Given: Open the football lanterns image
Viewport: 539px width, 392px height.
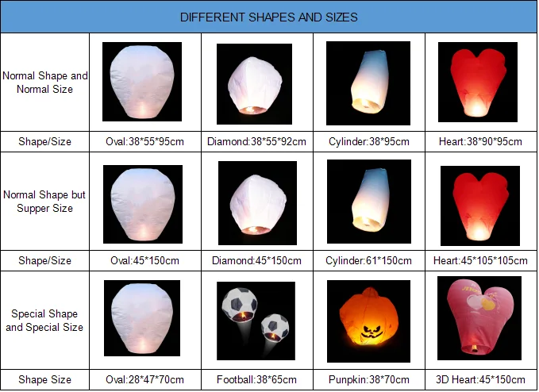Looking at the screenshot, I should [x=256, y=321].
